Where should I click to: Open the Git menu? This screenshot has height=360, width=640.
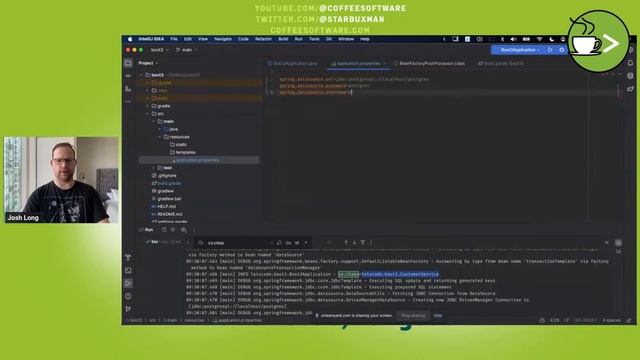pos(329,39)
